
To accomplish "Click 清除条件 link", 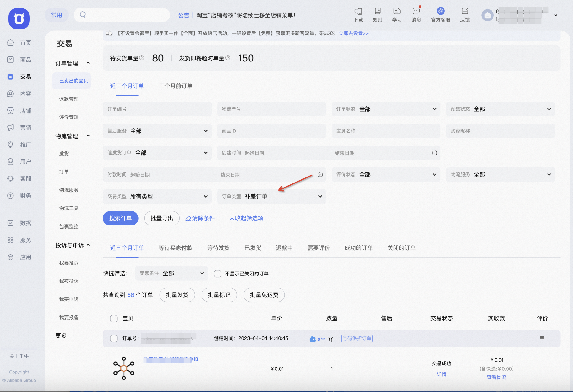I will point(200,218).
